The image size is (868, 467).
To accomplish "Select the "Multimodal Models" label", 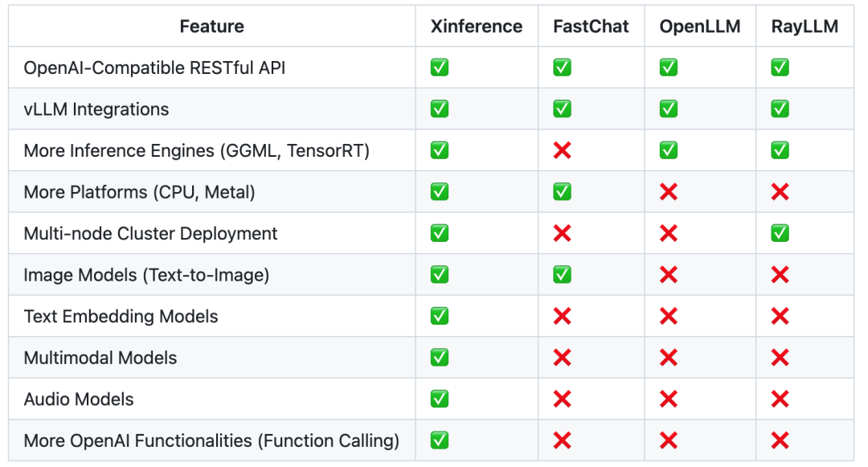I will click(x=100, y=358).
